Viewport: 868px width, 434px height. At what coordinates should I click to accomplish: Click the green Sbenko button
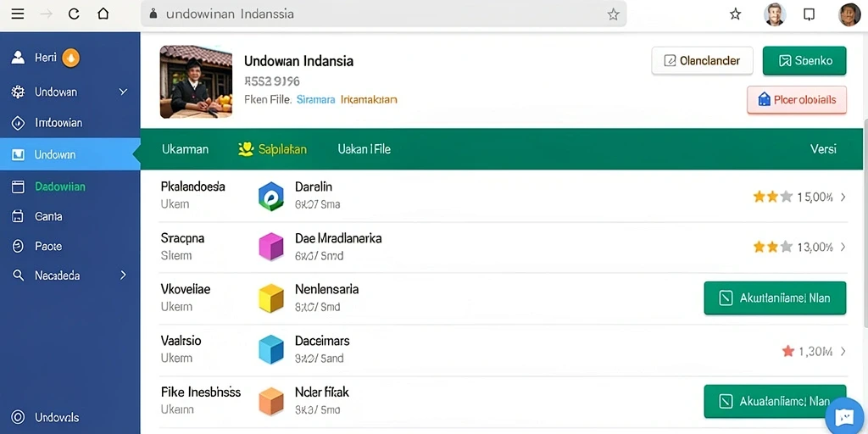click(x=804, y=61)
